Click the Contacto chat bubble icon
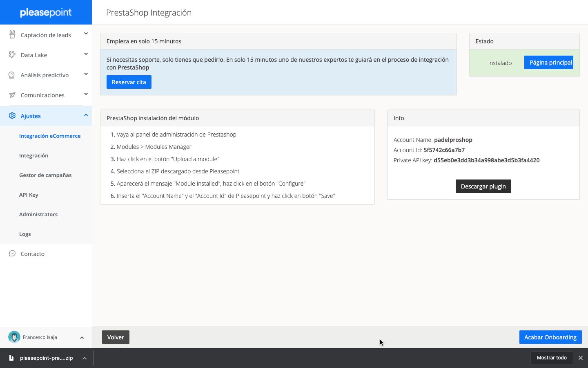The height and width of the screenshot is (368, 588). point(12,254)
